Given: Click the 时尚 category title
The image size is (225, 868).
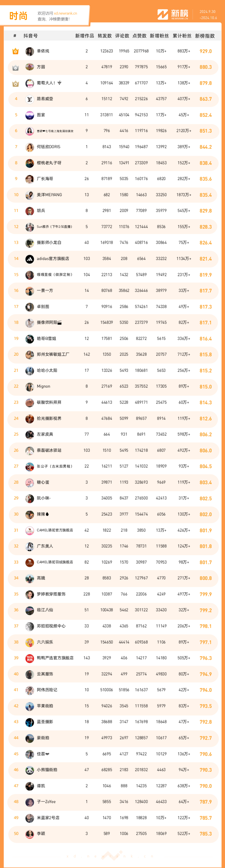Looking at the screenshot, I should point(18,16).
